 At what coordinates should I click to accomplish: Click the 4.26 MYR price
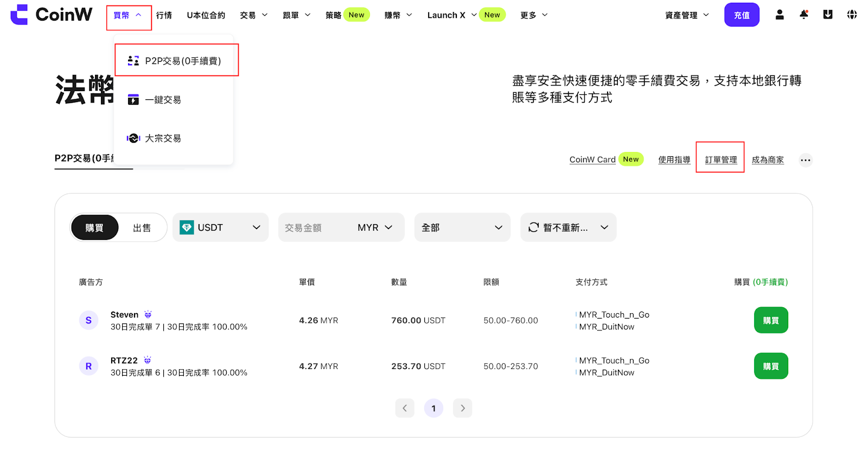[x=318, y=320]
